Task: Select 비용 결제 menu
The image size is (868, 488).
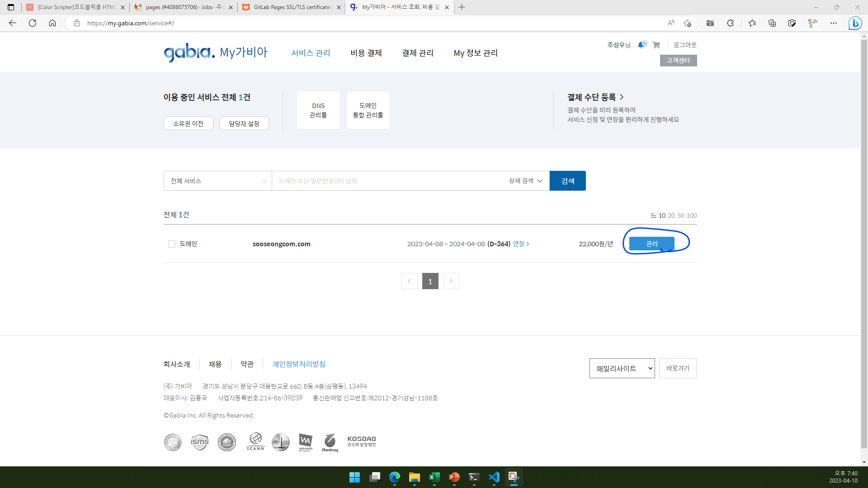Action: click(x=366, y=53)
